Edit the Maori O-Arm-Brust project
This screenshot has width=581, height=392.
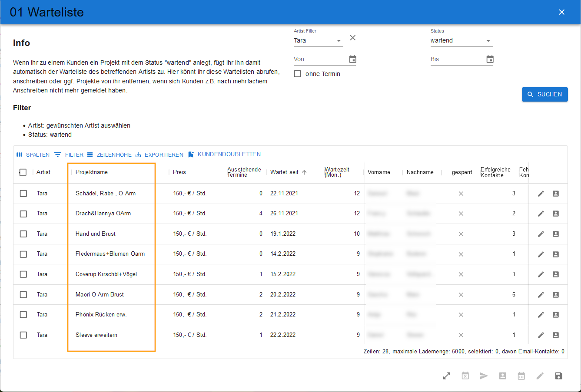(541, 295)
